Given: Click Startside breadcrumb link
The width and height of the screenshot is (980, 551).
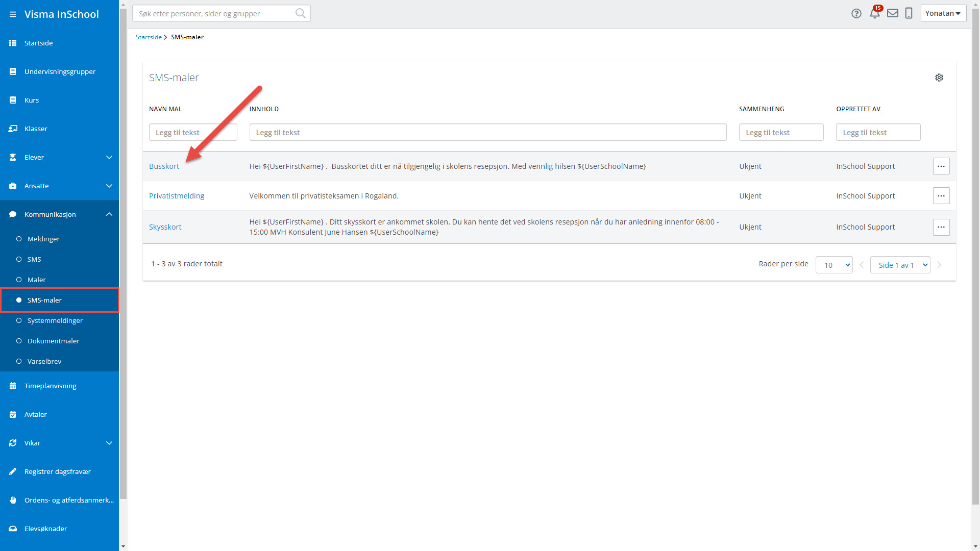Looking at the screenshot, I should click(149, 37).
